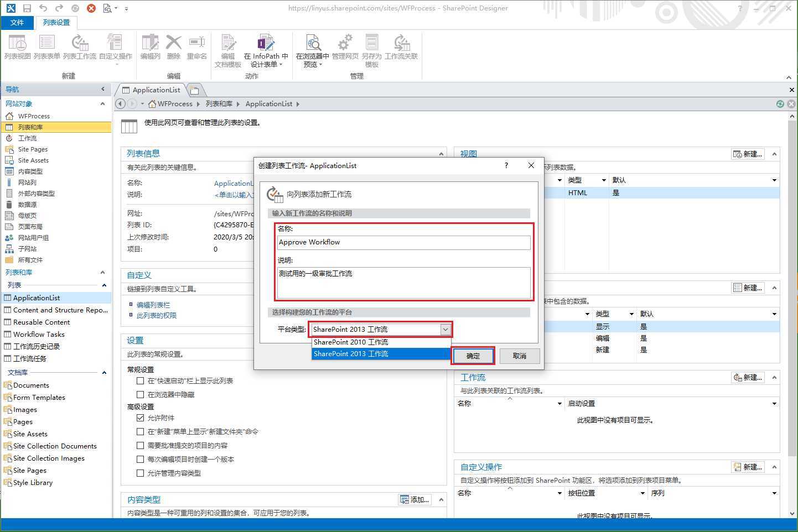Click 在浏览器中预览 ribbon icon

coord(312,51)
